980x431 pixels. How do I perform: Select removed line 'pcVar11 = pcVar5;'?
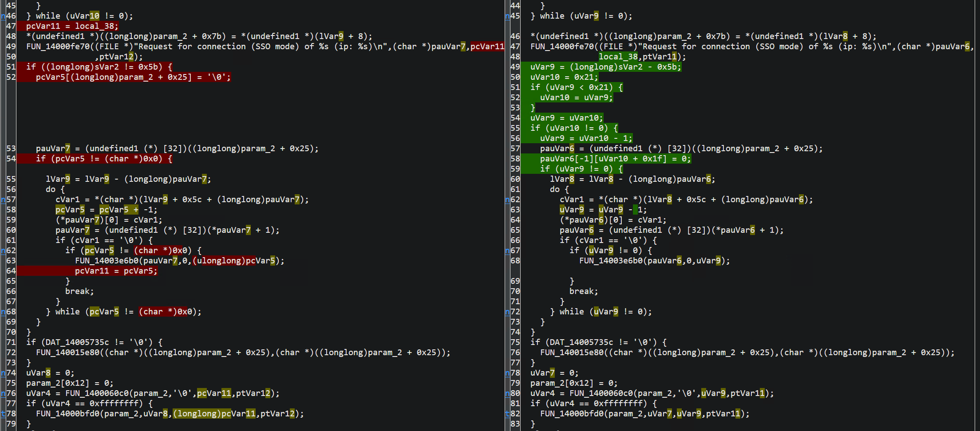(x=116, y=271)
